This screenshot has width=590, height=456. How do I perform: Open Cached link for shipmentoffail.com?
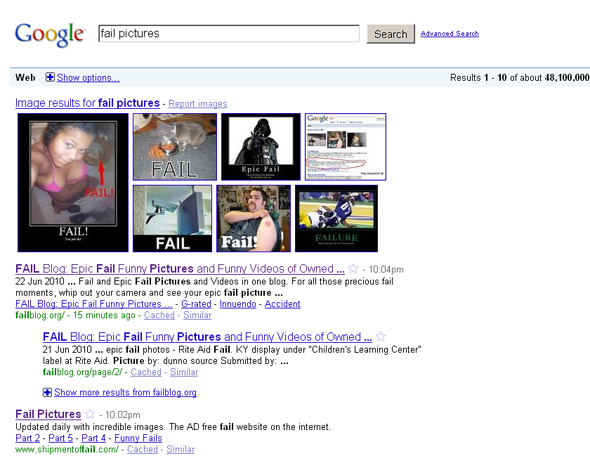click(142, 449)
